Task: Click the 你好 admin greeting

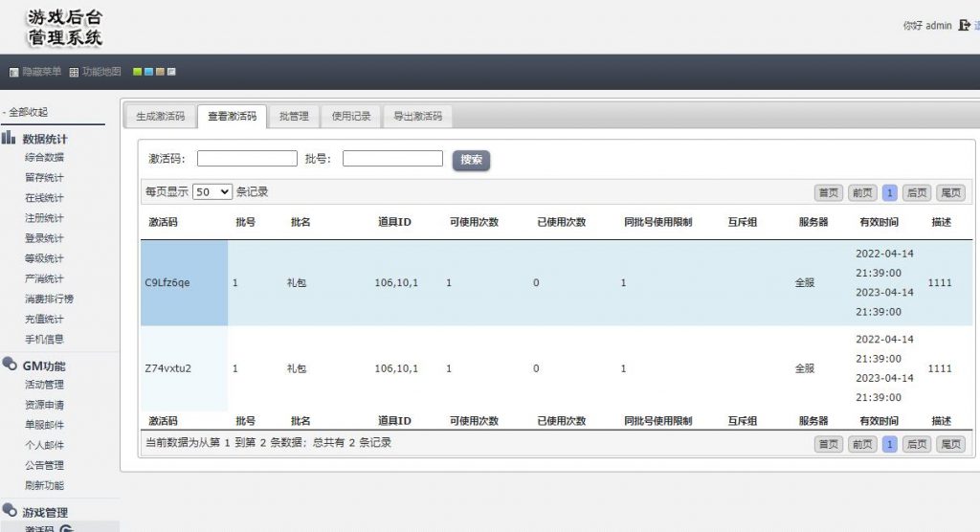Action: point(927,26)
